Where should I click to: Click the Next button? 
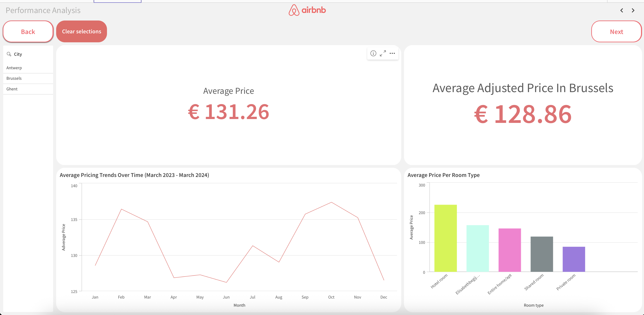[x=616, y=32]
